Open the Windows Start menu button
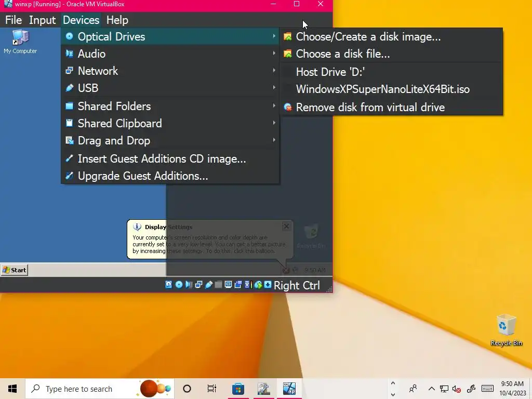This screenshot has width=532, height=399. pyautogui.click(x=12, y=389)
